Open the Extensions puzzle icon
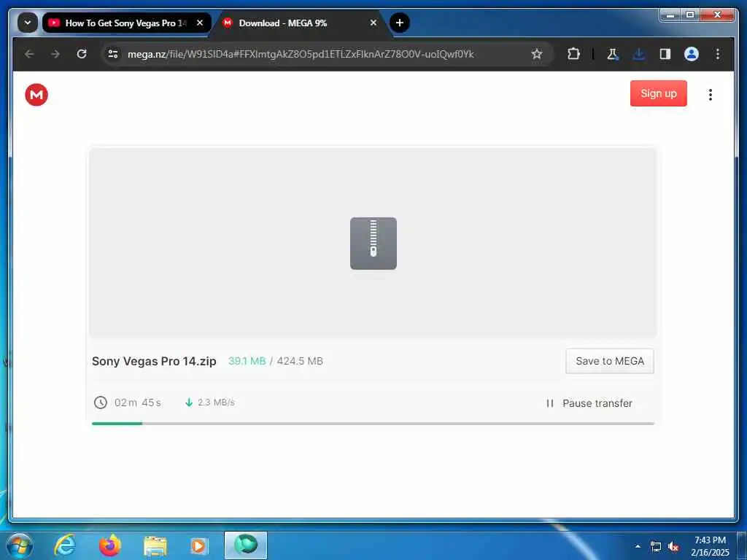This screenshot has width=747, height=560. pos(573,54)
